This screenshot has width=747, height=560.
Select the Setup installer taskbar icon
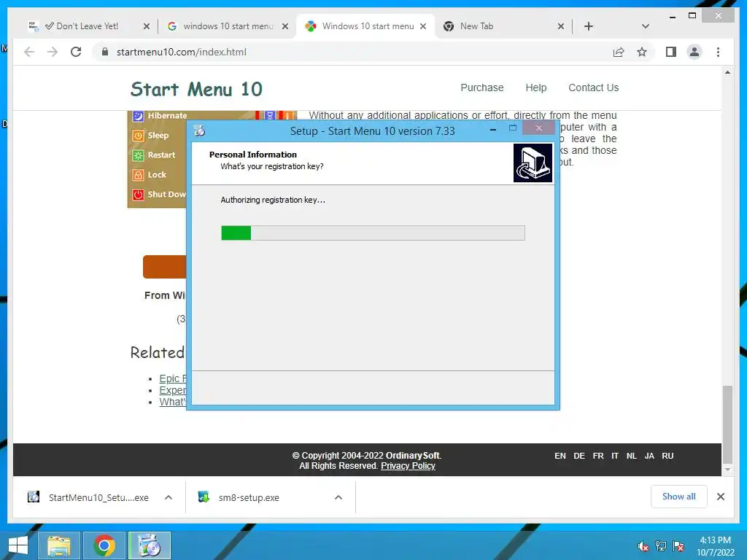click(150, 545)
